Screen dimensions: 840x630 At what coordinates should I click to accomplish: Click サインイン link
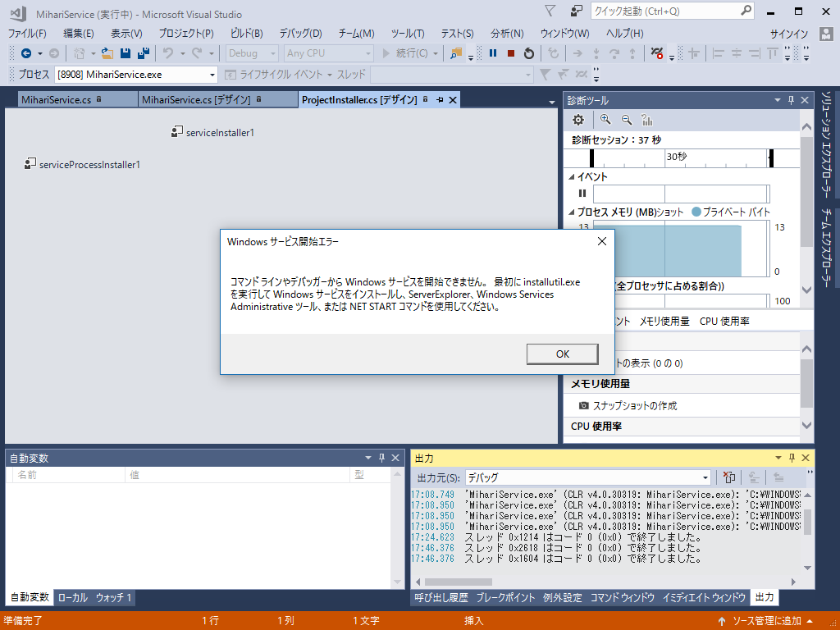pos(789,34)
